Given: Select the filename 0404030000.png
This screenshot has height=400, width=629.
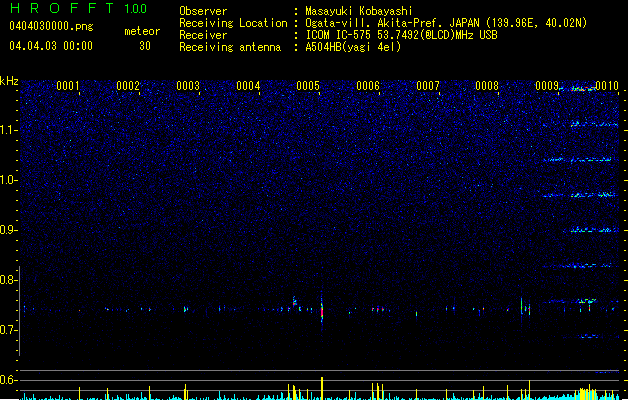Looking at the screenshot, I should tap(51, 26).
